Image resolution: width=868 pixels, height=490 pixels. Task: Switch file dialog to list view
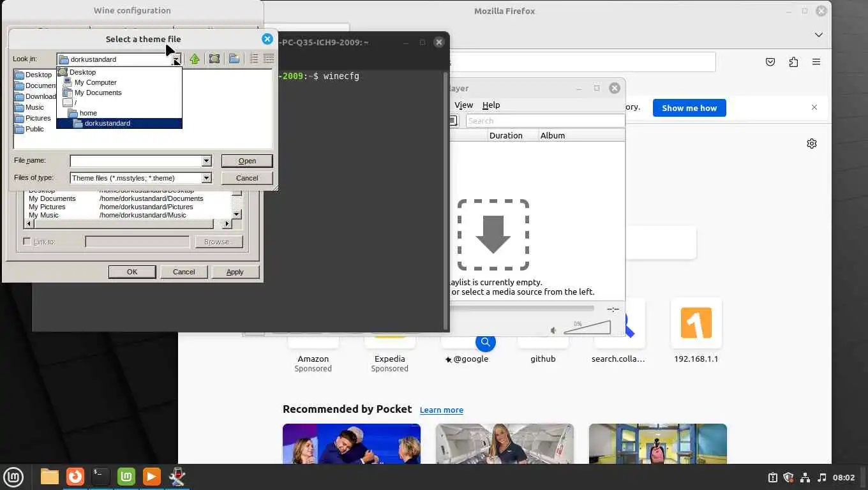tap(254, 59)
